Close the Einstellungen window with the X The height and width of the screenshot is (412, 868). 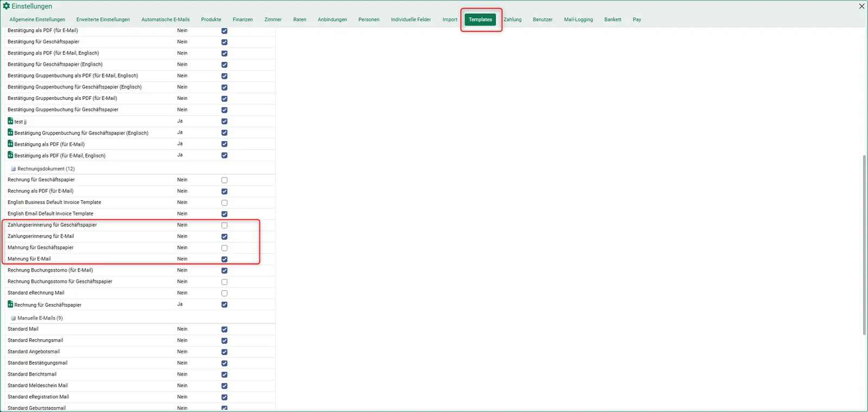point(861,6)
